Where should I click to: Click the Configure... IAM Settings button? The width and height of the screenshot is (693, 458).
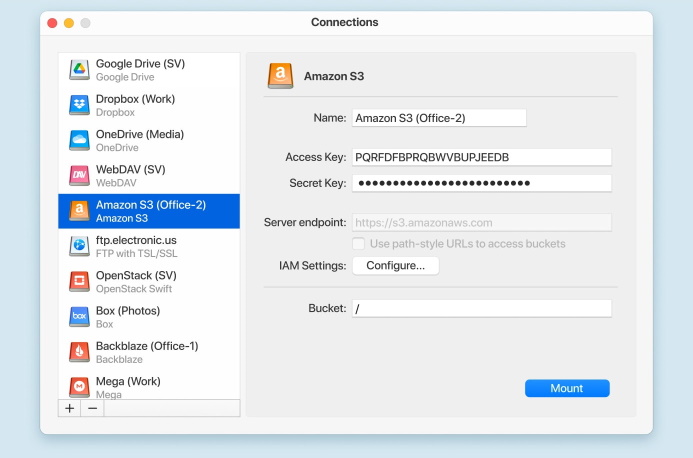pos(396,266)
